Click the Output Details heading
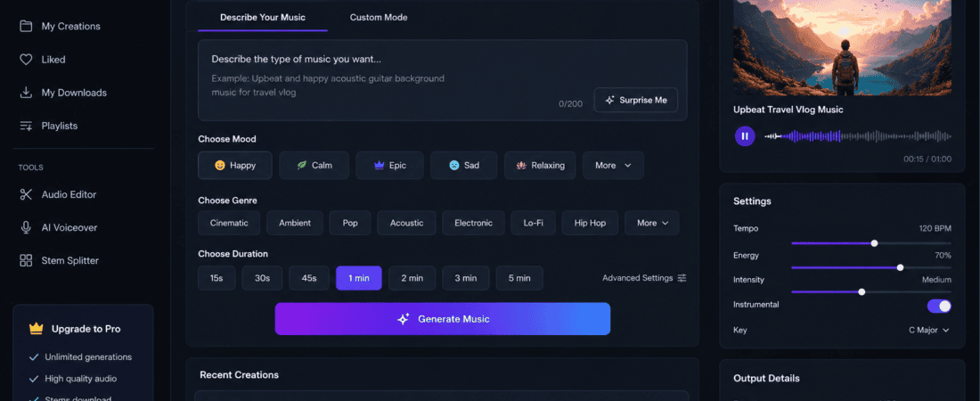 (x=766, y=379)
